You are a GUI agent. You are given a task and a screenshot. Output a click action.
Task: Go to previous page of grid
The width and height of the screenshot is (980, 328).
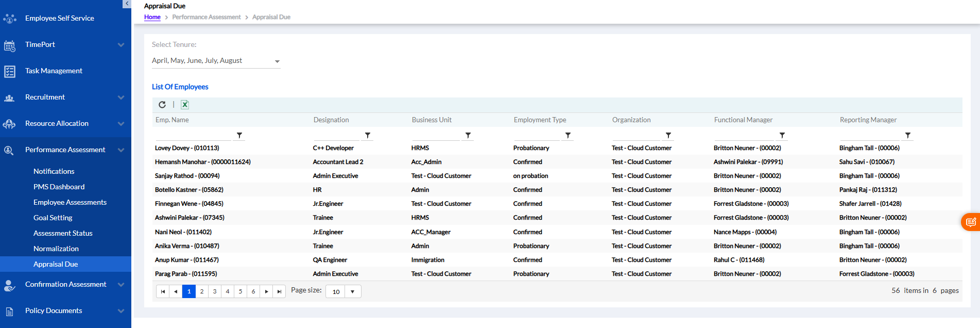(176, 291)
